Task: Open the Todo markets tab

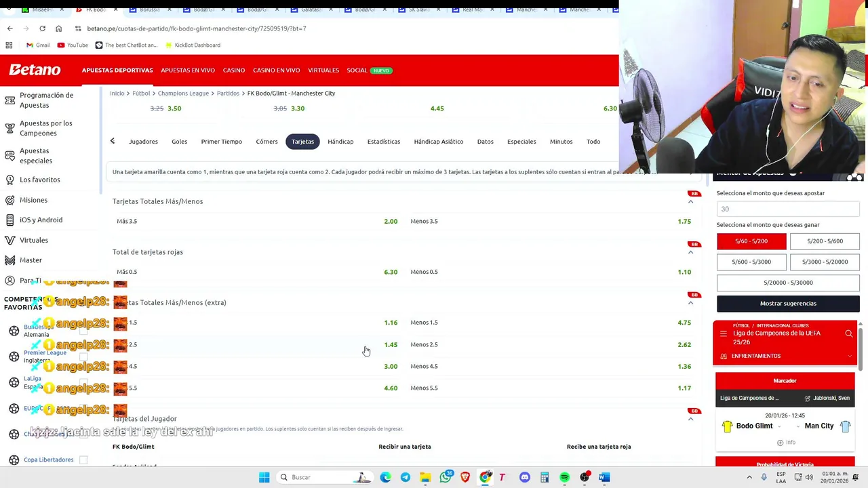Action: [593, 142]
